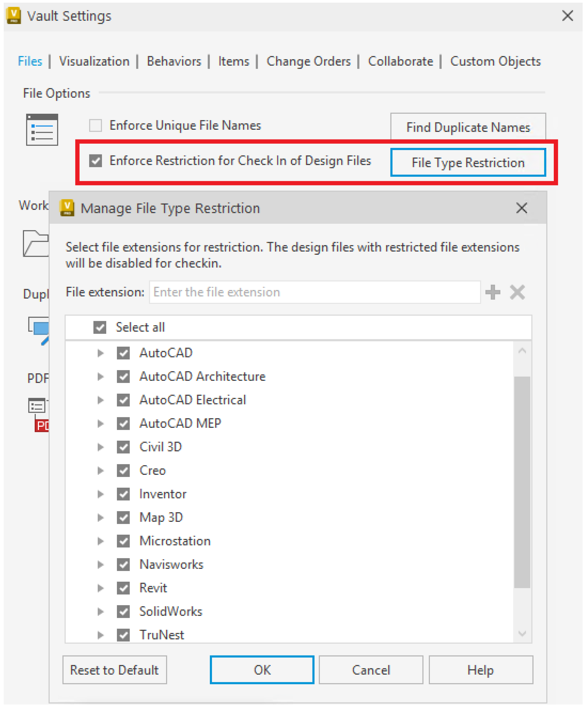Click the plus icon beside the file extension field
588x711 pixels.
tap(492, 292)
